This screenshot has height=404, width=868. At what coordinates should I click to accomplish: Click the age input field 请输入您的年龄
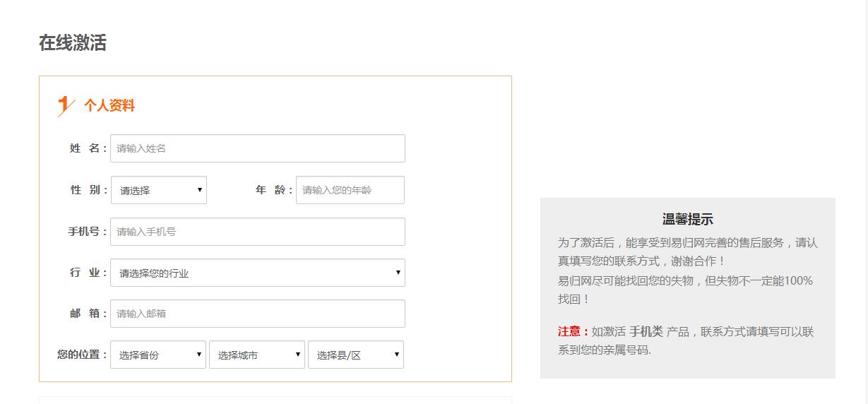coord(350,190)
